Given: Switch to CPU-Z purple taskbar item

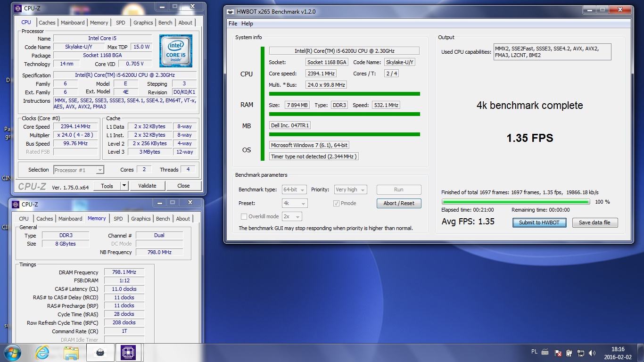Looking at the screenshot, I should pos(128,353).
